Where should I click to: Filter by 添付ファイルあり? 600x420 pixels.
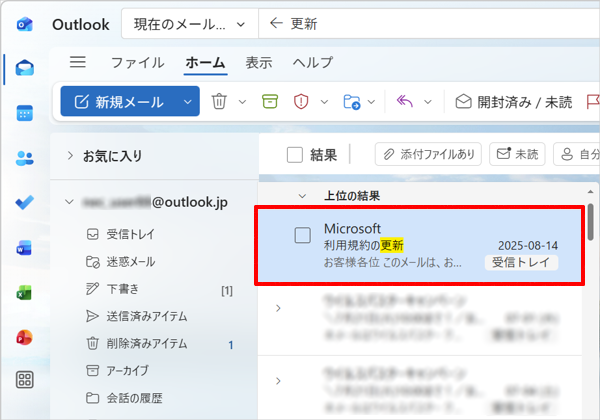pos(428,154)
